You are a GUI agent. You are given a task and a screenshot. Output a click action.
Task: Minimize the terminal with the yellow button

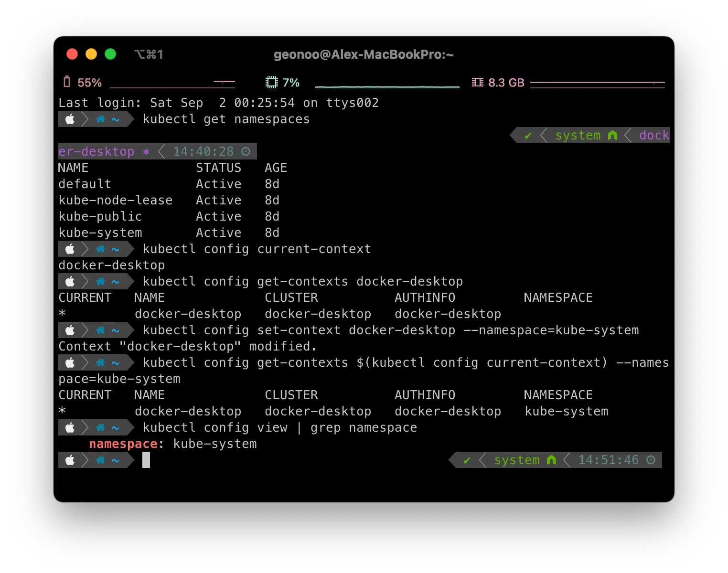[x=91, y=54]
